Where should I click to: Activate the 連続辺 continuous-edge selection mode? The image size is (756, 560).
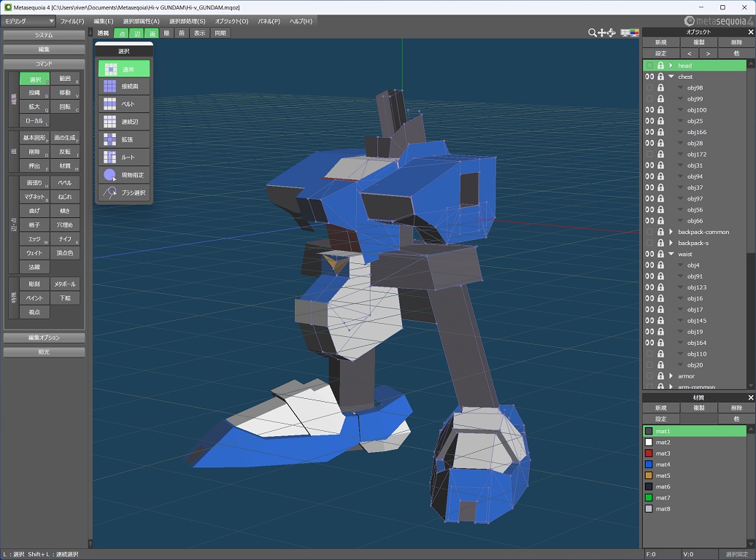(x=124, y=122)
